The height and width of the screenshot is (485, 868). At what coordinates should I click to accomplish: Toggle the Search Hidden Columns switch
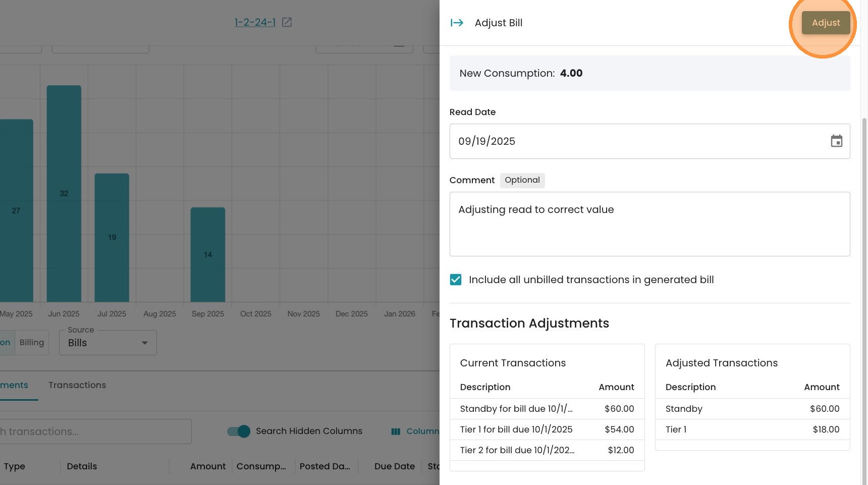coord(239,431)
